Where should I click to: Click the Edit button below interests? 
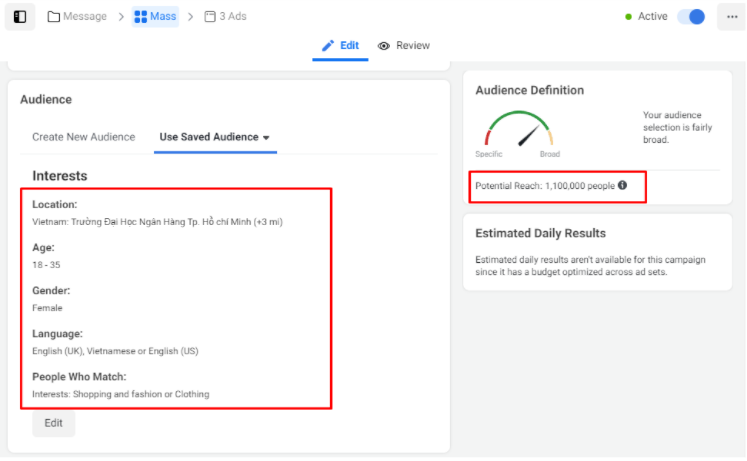point(53,423)
